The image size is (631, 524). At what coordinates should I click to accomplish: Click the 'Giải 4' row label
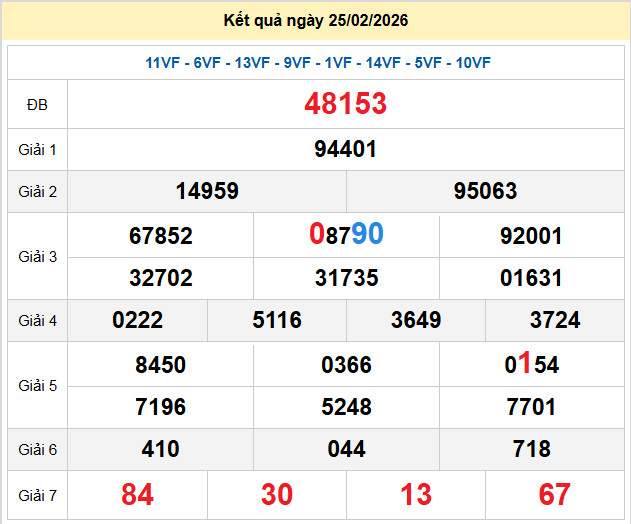point(38,320)
